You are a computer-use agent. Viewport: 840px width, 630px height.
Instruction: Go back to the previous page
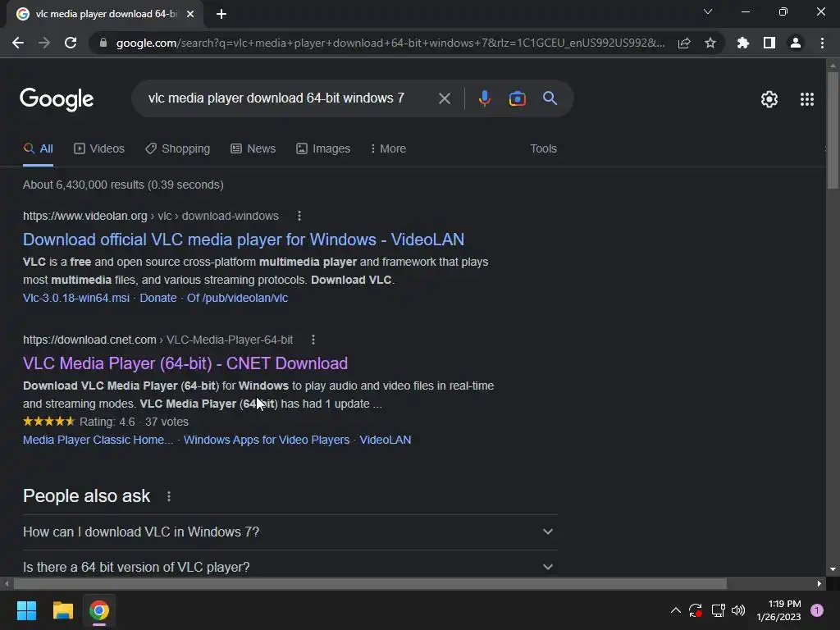[x=18, y=43]
